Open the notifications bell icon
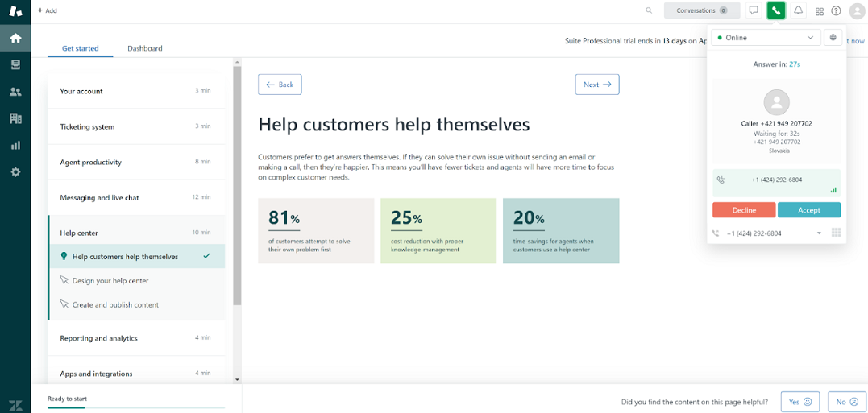Viewport: 868px width, 413px height. click(x=798, y=10)
